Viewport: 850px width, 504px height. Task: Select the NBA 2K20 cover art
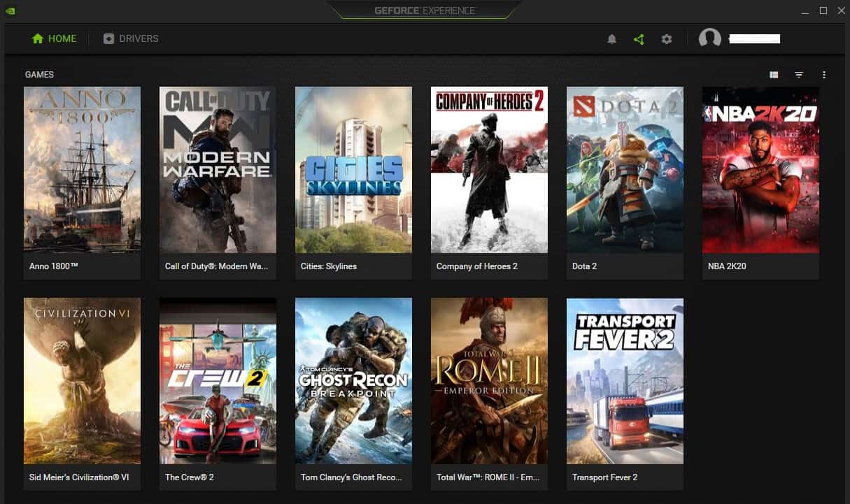[x=760, y=170]
